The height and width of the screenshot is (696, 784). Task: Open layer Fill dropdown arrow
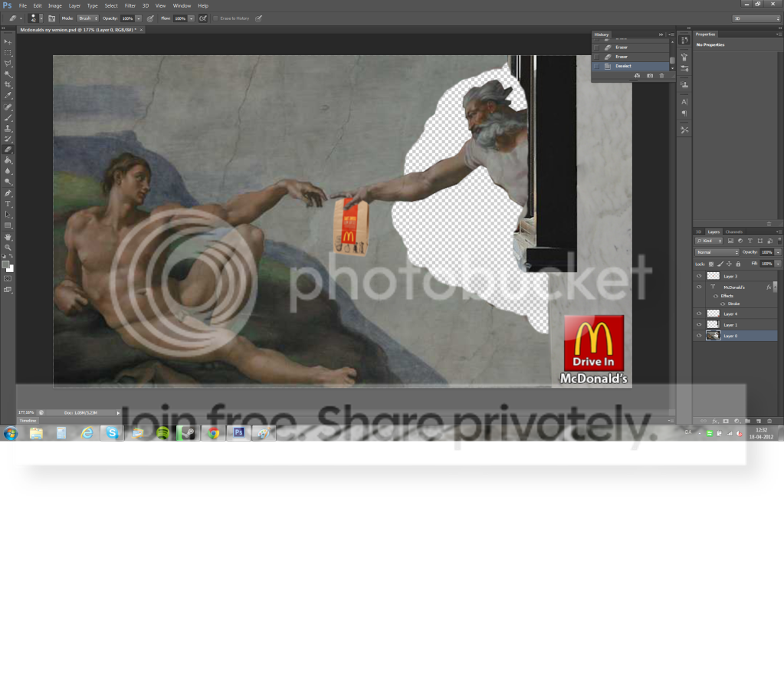[778, 264]
